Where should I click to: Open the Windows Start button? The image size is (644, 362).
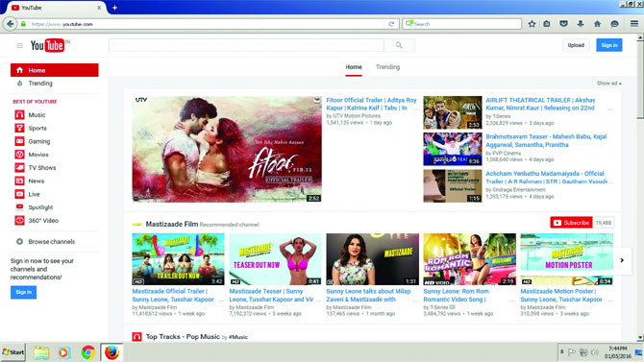tap(13, 352)
